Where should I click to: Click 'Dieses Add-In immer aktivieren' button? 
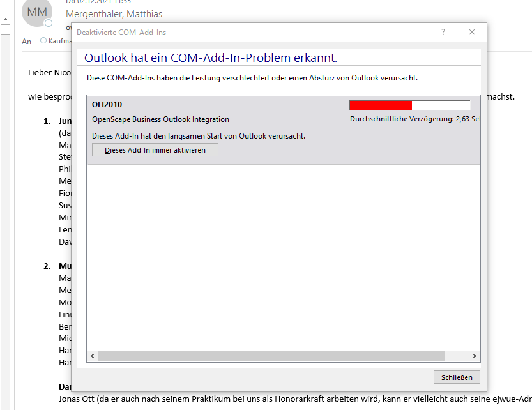pos(155,150)
